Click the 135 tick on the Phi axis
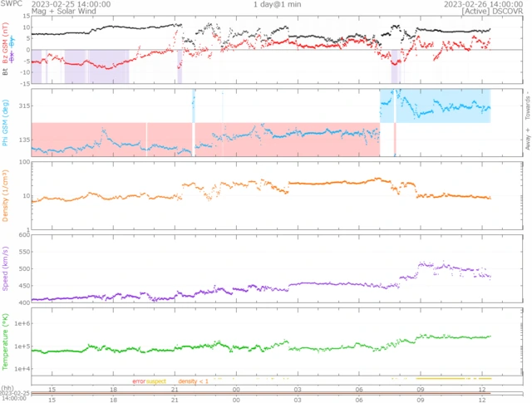 click(24, 140)
